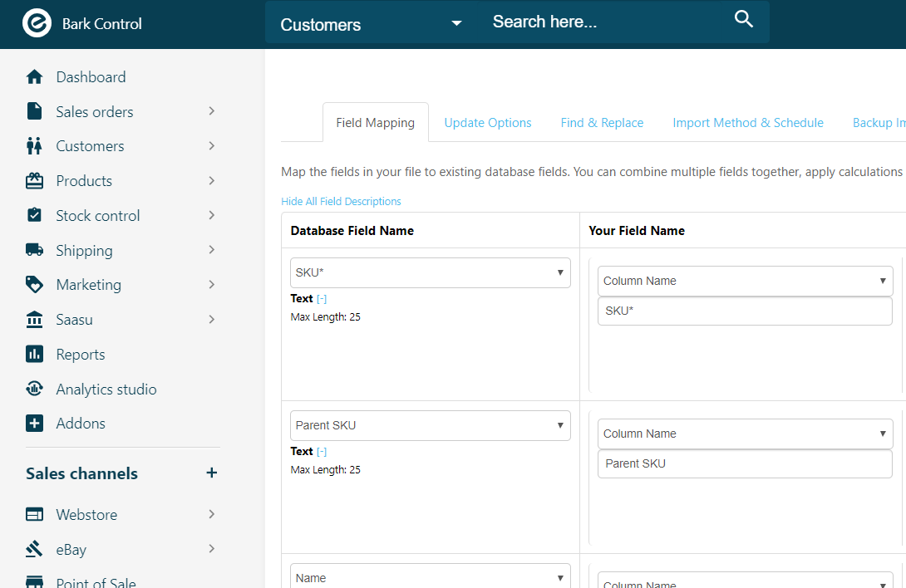Open Addons in the sidebar

[x=81, y=424]
